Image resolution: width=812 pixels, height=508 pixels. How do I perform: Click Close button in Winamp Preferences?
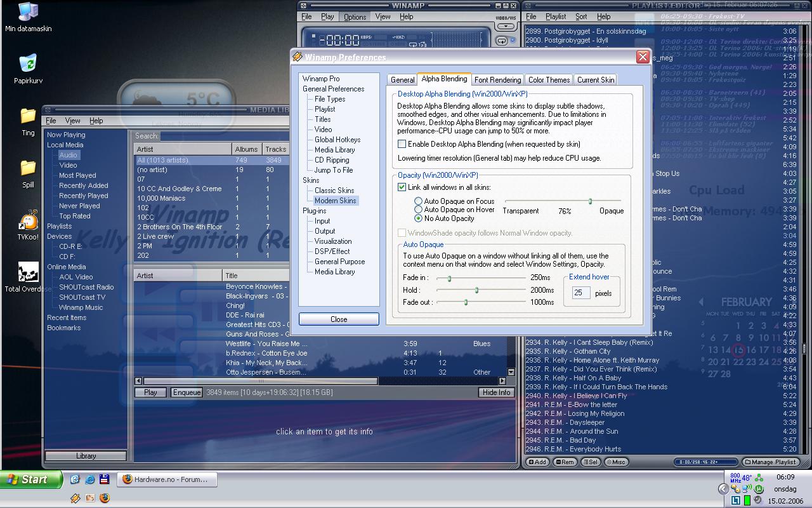[x=339, y=319]
